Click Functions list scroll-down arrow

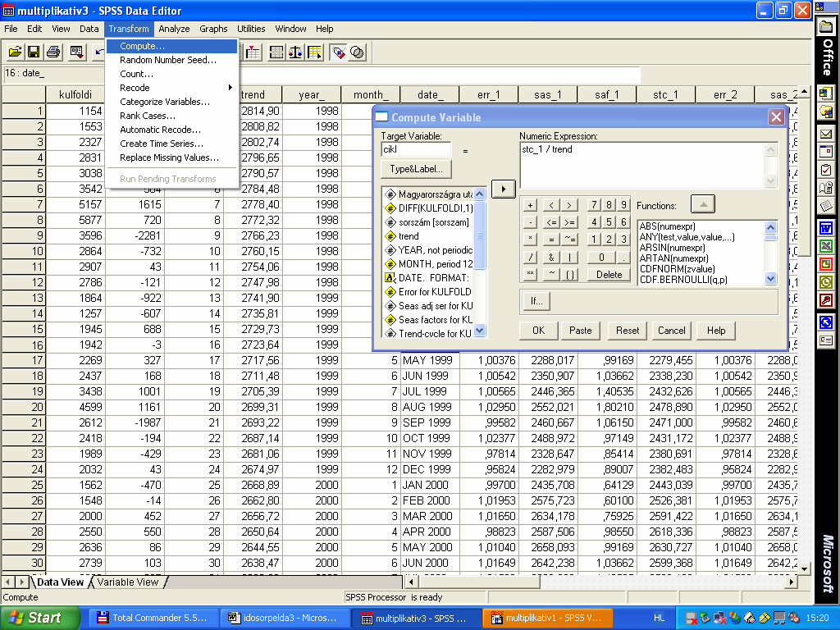[771, 278]
